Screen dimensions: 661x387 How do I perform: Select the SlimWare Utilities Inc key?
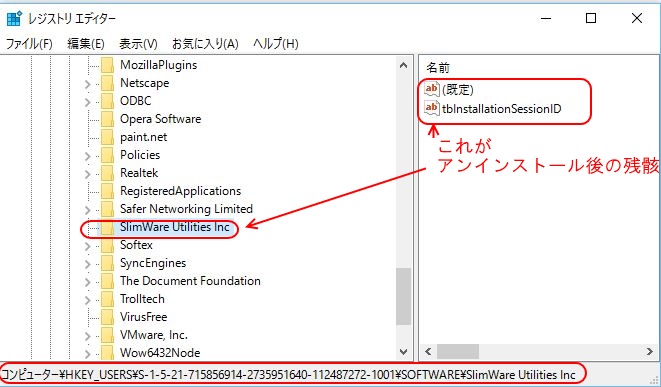click(x=175, y=227)
